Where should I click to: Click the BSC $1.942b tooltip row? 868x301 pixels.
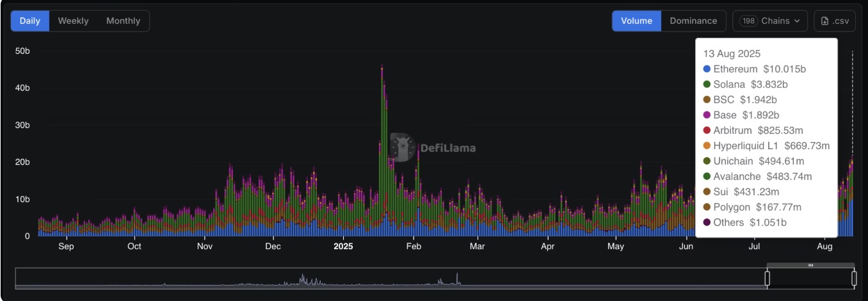pos(740,99)
